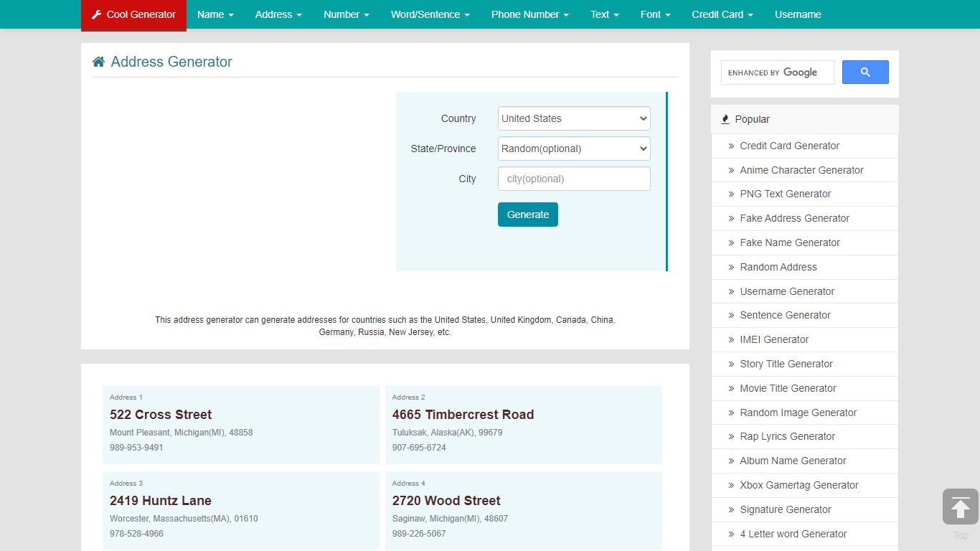Viewport: 980px width, 551px height.
Task: Open IMEI Generator link
Action: (x=774, y=339)
